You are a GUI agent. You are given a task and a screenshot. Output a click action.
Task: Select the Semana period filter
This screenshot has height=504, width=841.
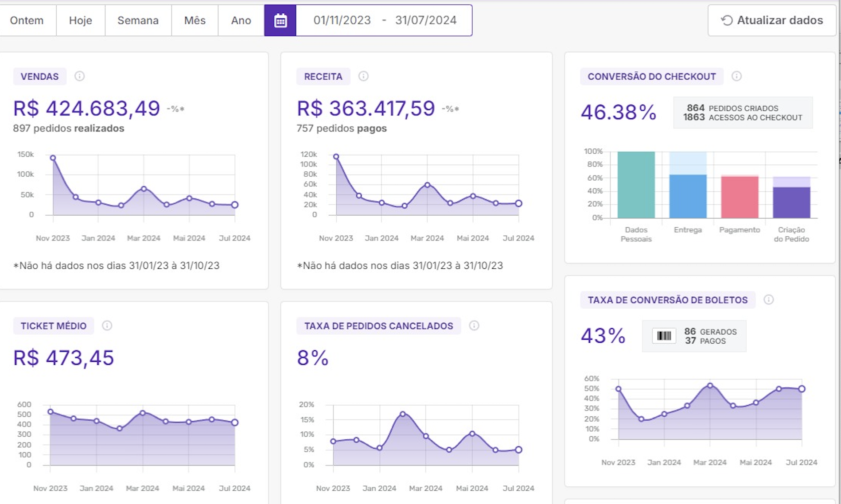(138, 20)
